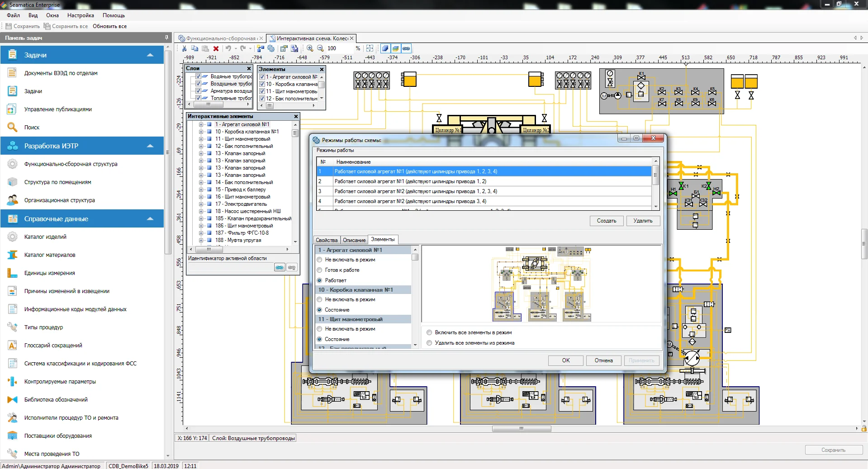This screenshot has height=469, width=868.
Task: Open Управление публикациями in sidebar
Action: (58, 109)
